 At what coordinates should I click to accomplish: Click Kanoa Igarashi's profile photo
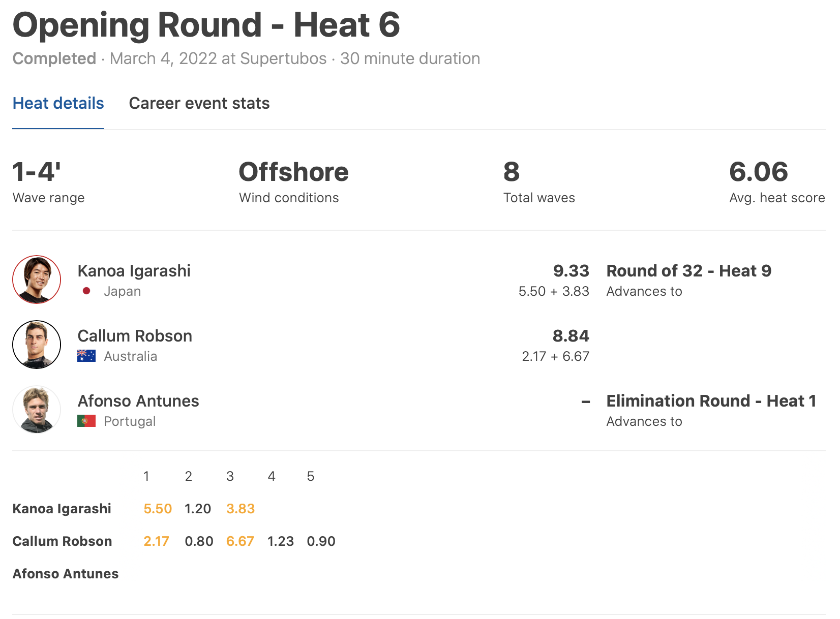tap(37, 280)
